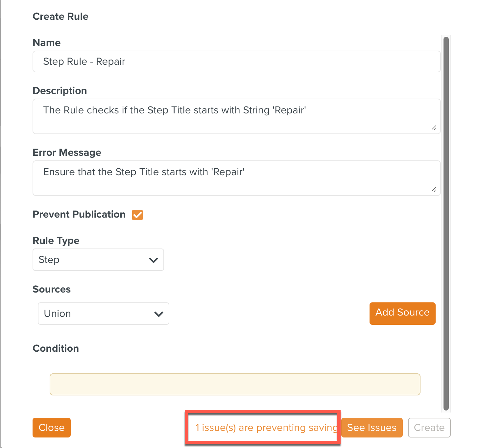Click the Error Message box resize handle
480x448 pixels.
[x=434, y=189]
